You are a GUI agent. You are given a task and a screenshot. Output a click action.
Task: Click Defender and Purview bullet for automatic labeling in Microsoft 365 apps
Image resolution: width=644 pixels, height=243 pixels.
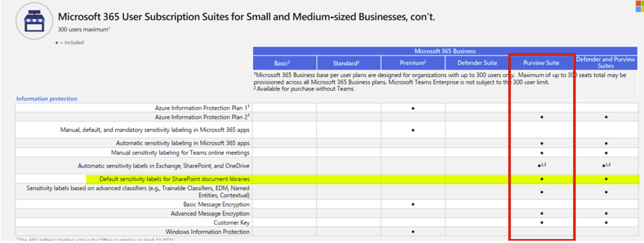pos(606,144)
